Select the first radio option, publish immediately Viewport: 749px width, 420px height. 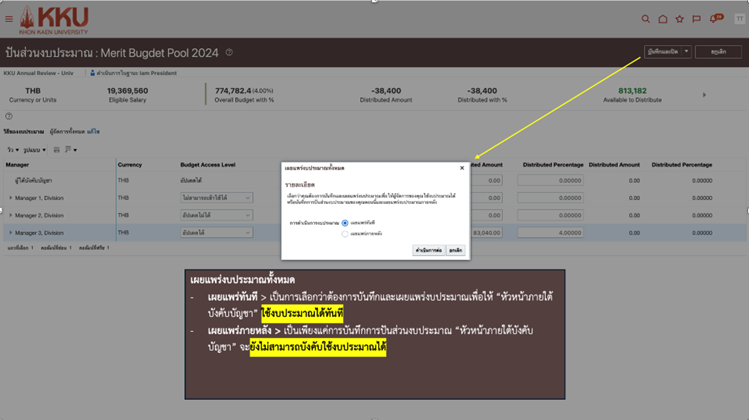point(345,222)
